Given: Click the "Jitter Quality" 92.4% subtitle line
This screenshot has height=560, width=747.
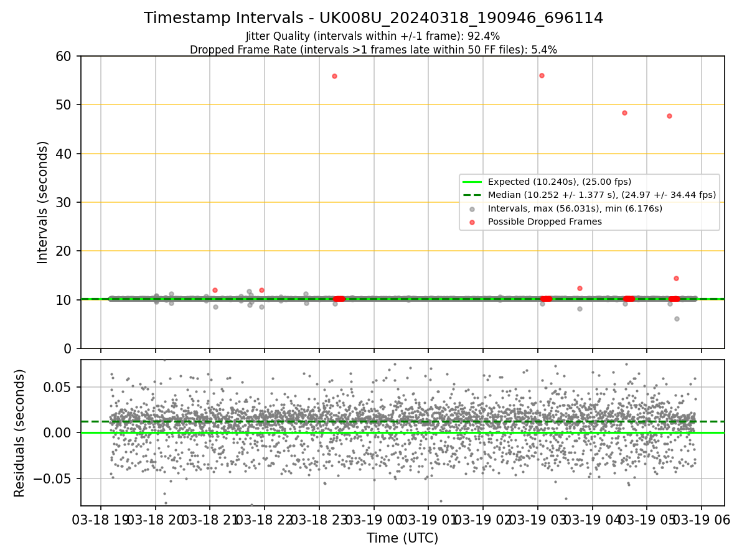Looking at the screenshot, I should tap(373, 36).
